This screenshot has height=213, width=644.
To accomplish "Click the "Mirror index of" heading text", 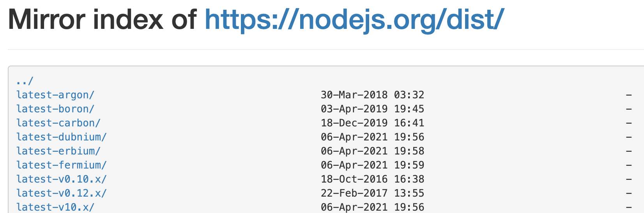I will coord(102,20).
